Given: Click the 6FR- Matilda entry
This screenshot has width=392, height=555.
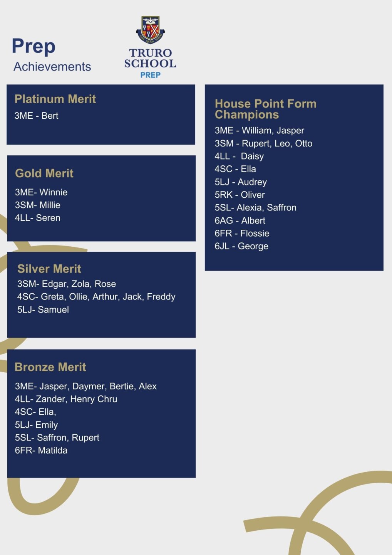Looking at the screenshot, I should (x=41, y=450).
